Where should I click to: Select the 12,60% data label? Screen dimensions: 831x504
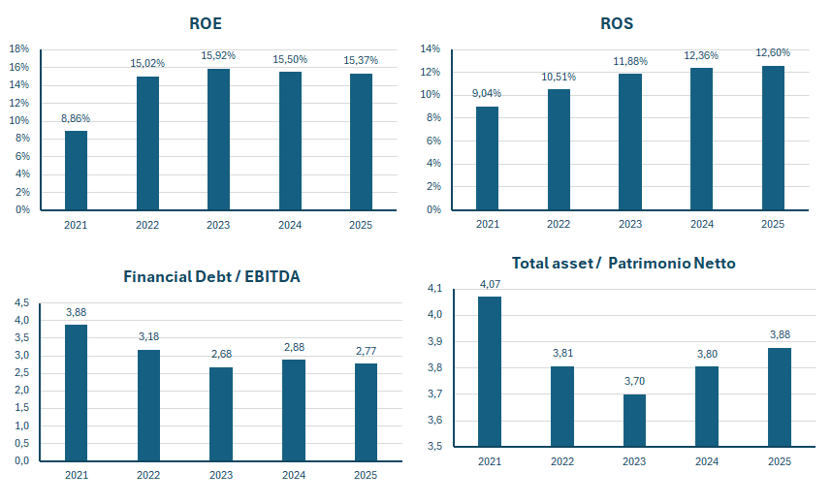point(773,53)
